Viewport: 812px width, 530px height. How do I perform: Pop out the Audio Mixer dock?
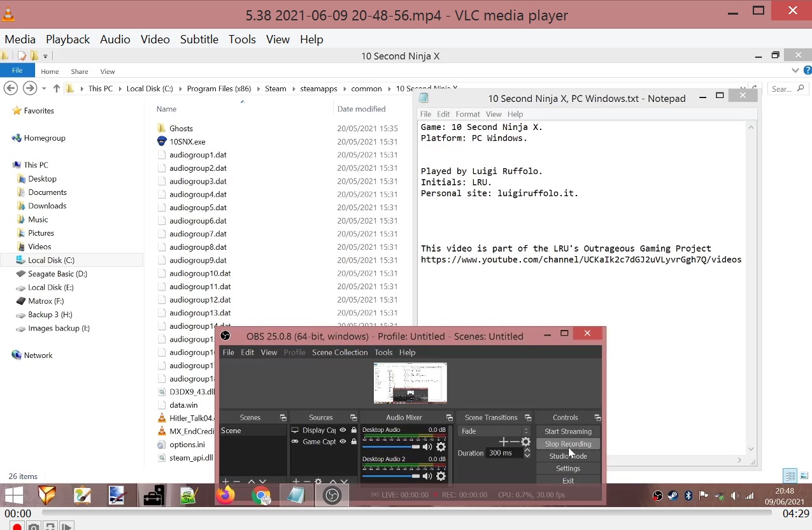(x=449, y=417)
